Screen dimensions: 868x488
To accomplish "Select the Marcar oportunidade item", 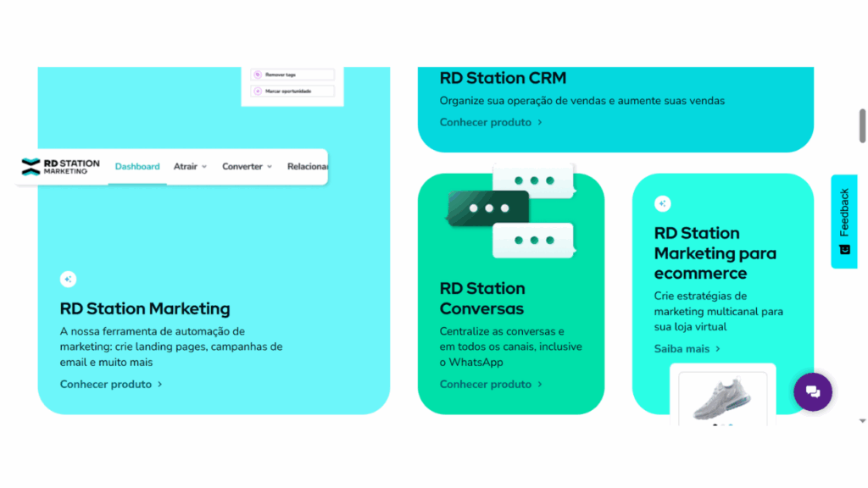I will (292, 91).
